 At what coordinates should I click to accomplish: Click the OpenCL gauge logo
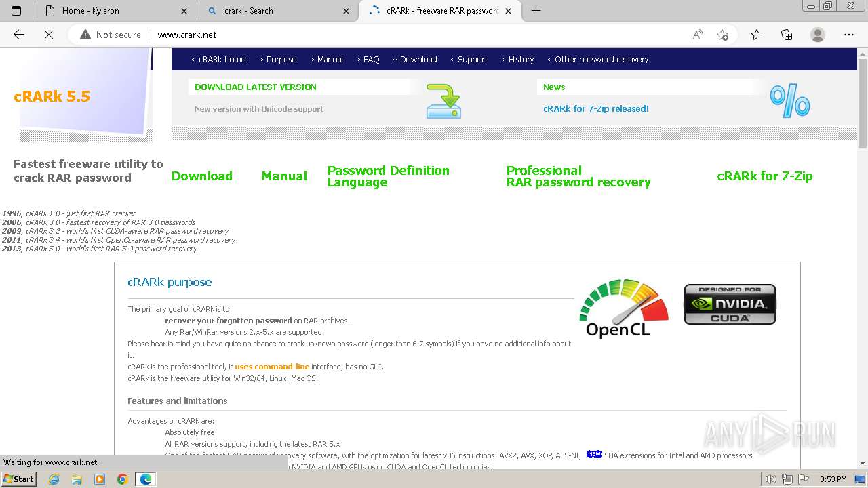(x=624, y=308)
